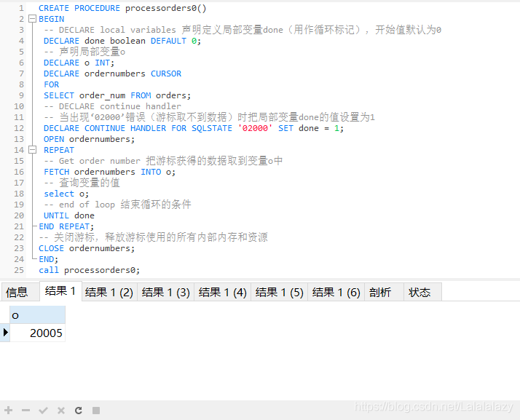Select the 结果 1 tab
This screenshot has height=420, width=520.
60,291
